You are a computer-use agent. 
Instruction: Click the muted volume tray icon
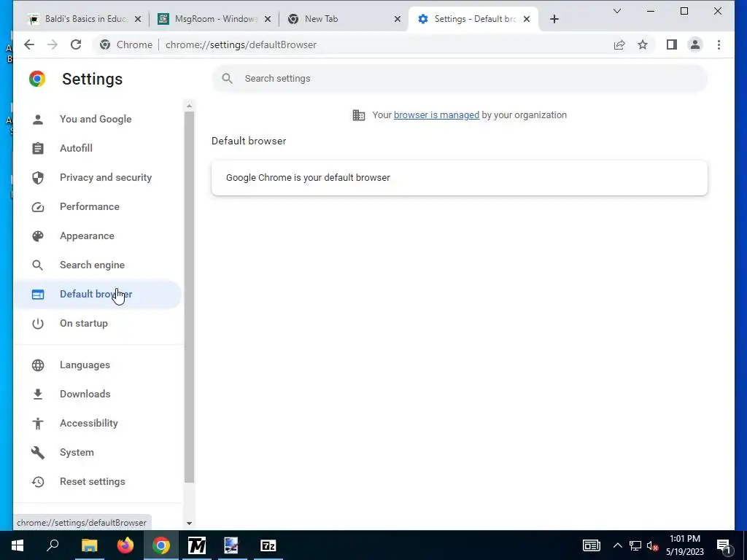652,545
